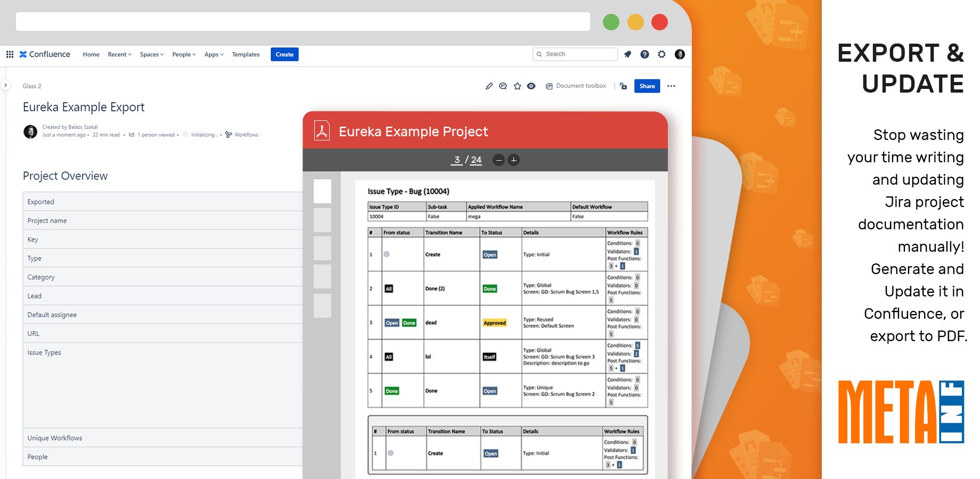The width and height of the screenshot is (980, 479).
Task: Click the Itself status badge in PDF
Action: pos(489,357)
